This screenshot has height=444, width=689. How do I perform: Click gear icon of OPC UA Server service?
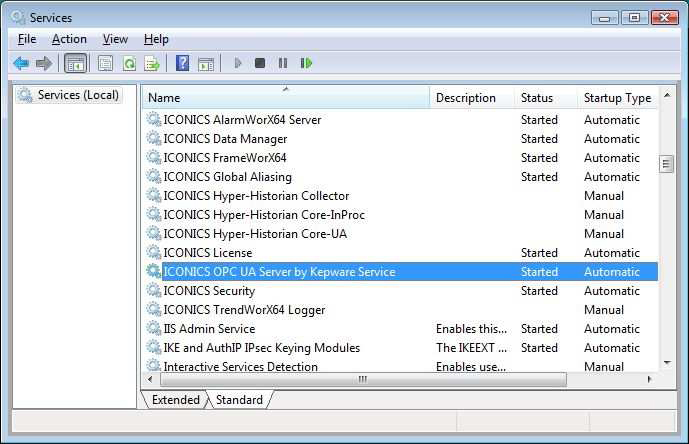coord(154,271)
